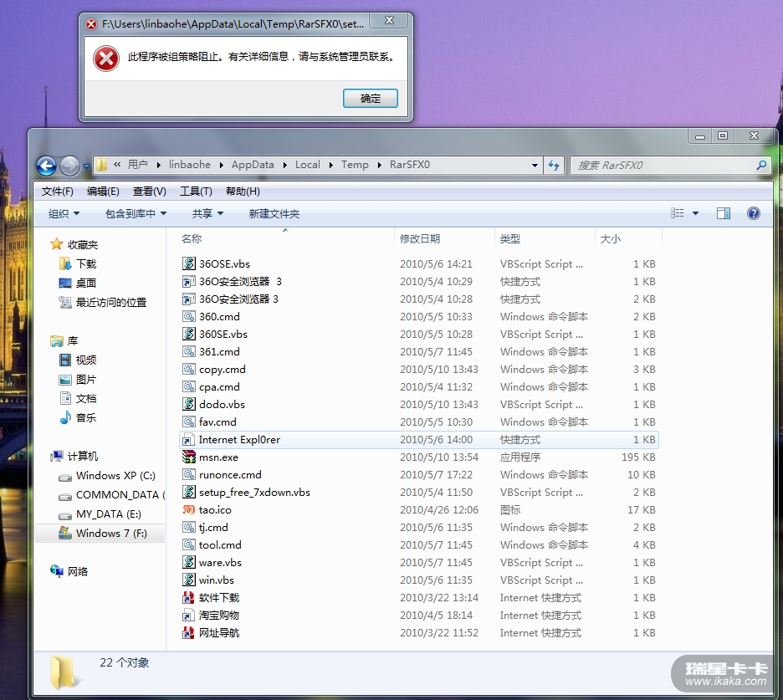Open the address bar history dropdown arrow

pos(535,166)
